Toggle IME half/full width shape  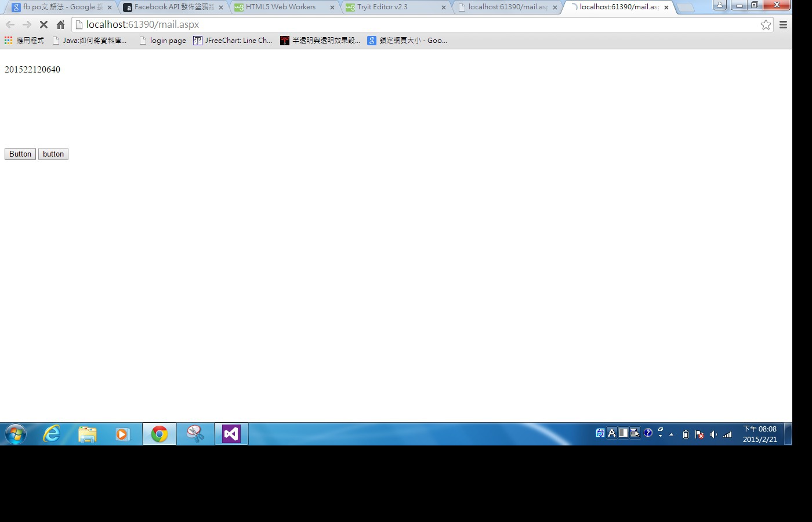tap(623, 433)
